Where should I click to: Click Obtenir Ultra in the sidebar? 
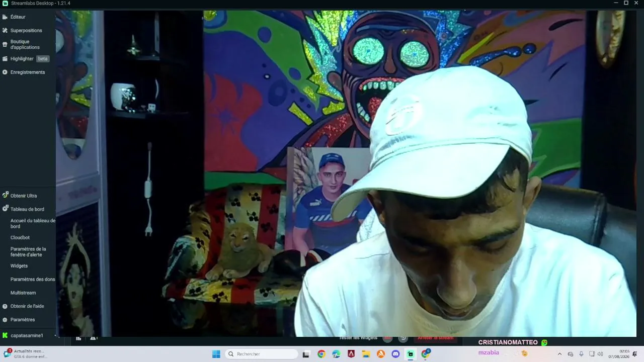(24, 196)
